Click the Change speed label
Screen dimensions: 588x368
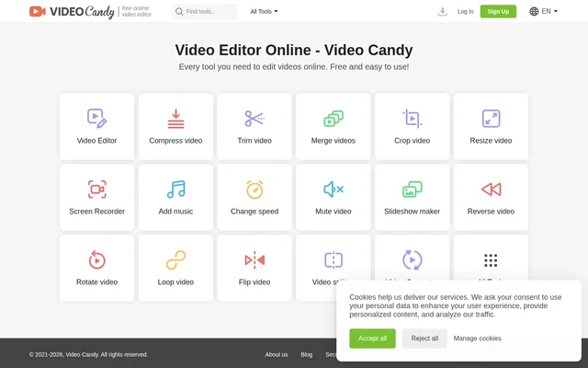tap(254, 212)
